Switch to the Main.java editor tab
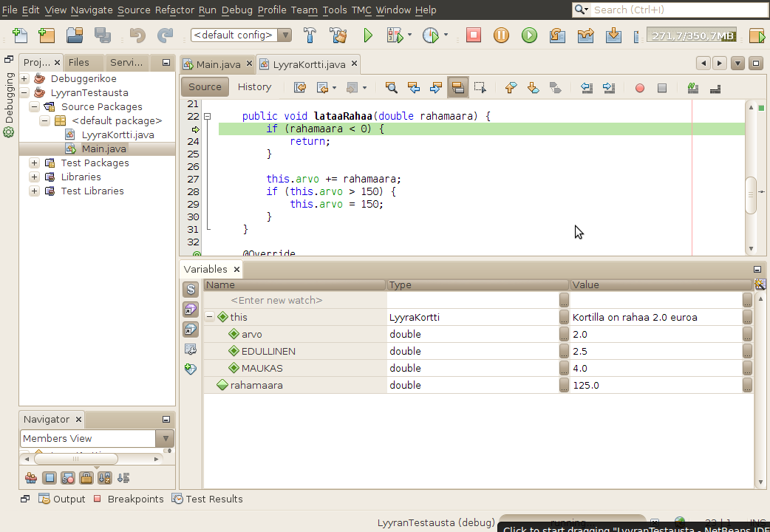770x532 pixels. [x=218, y=64]
